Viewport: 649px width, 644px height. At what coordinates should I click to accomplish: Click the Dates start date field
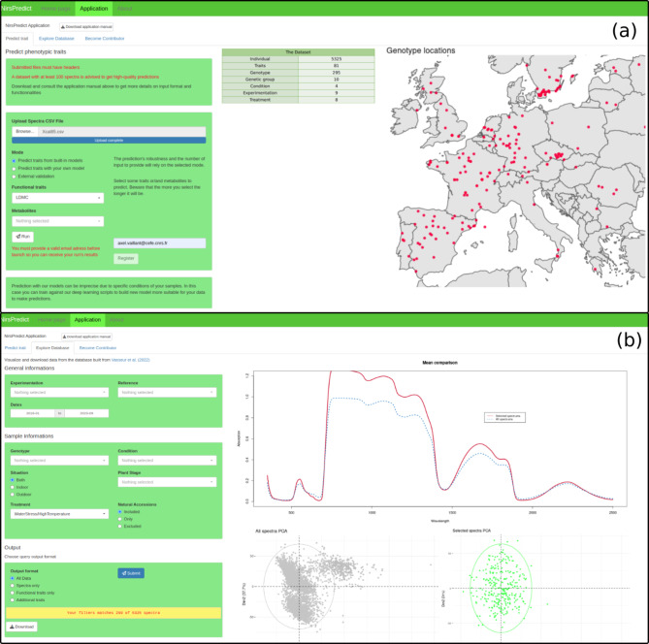pos(31,413)
